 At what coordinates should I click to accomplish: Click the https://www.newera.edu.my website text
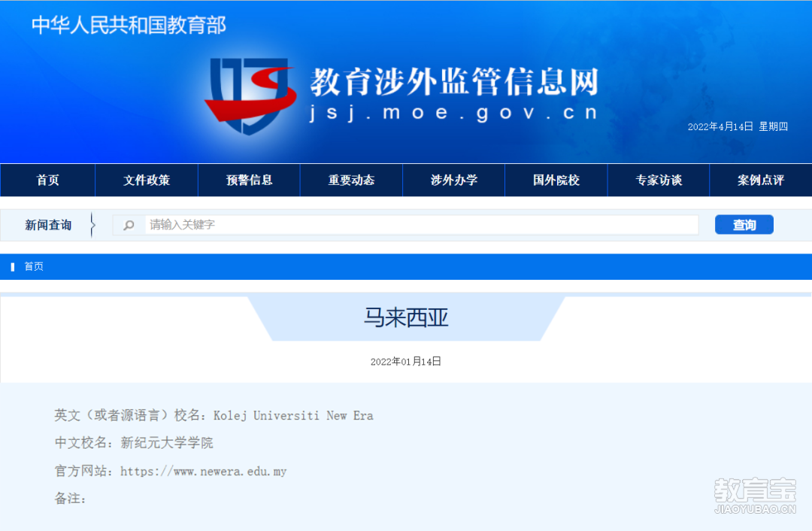point(203,472)
